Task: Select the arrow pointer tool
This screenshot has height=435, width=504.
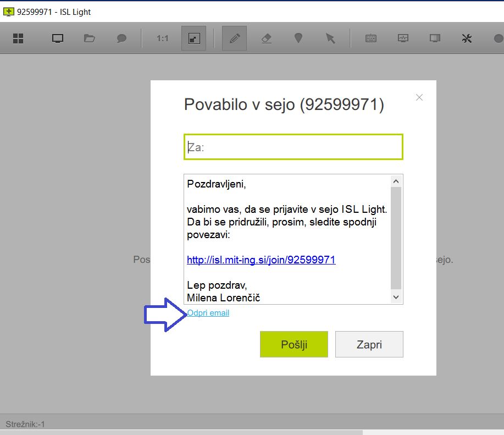Action: 330,38
